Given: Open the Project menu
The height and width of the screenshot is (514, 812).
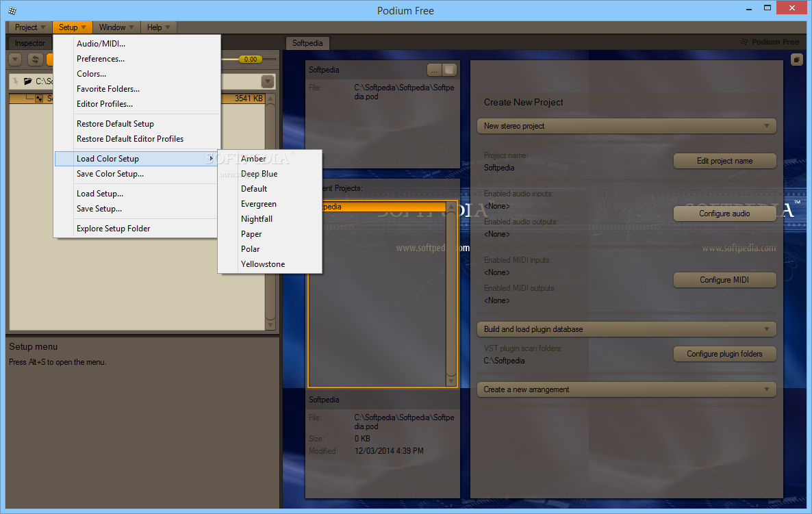Looking at the screenshot, I should coord(29,27).
